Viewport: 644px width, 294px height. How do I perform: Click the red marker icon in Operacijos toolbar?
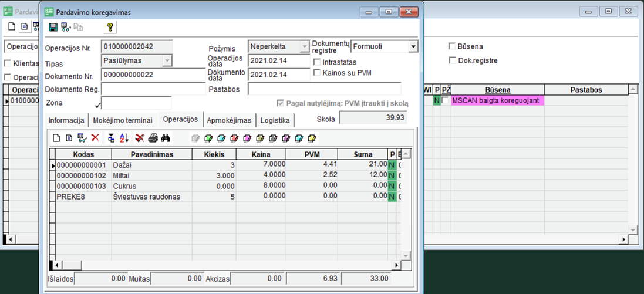234,138
